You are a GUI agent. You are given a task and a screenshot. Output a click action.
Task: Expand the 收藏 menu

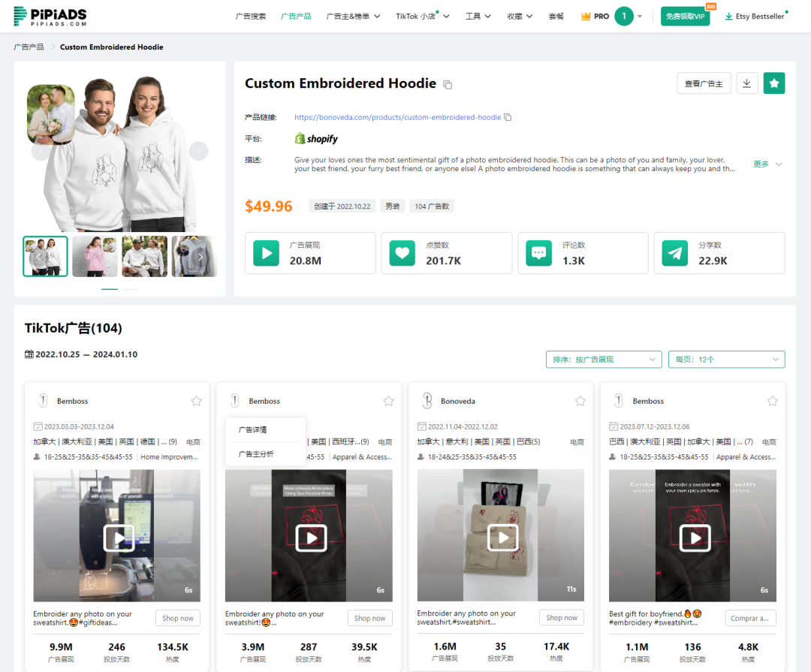[x=520, y=16]
